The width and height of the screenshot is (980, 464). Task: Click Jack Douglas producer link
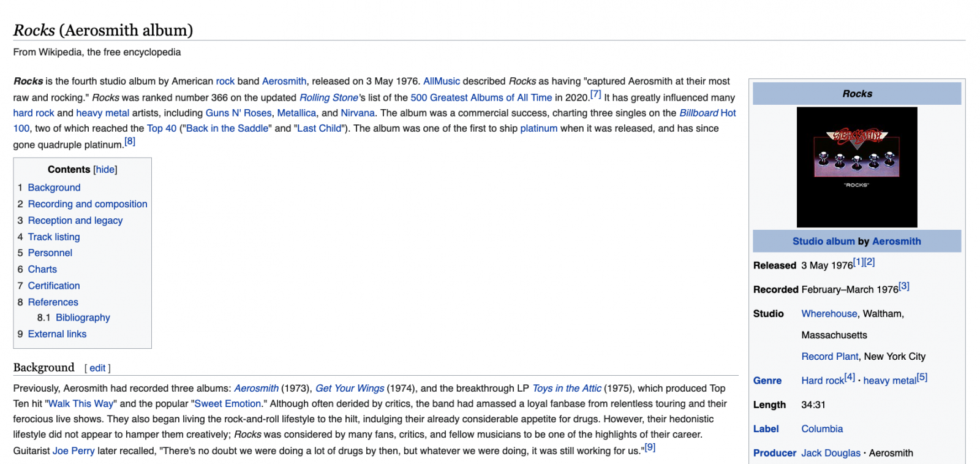(x=831, y=453)
